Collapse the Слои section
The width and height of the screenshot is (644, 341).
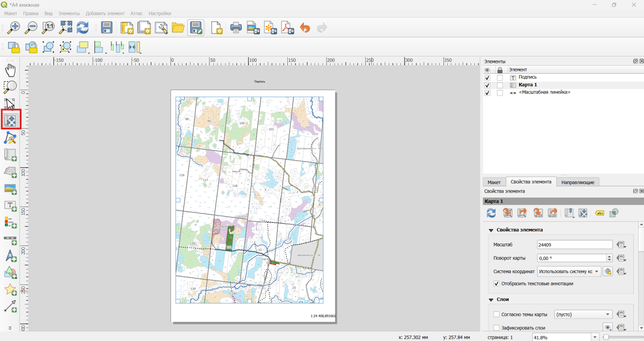coord(491,300)
